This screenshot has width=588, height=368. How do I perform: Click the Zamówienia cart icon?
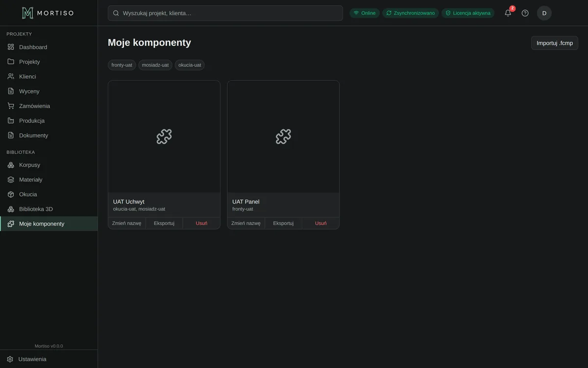tap(11, 106)
